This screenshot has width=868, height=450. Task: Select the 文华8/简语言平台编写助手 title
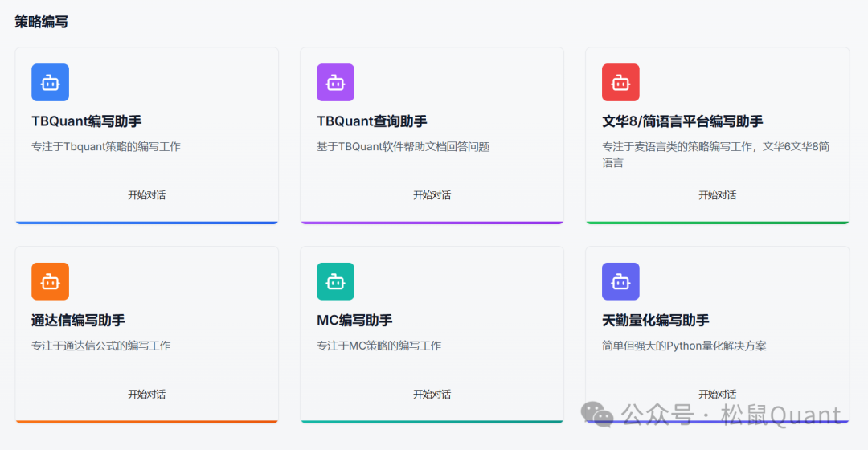click(682, 121)
